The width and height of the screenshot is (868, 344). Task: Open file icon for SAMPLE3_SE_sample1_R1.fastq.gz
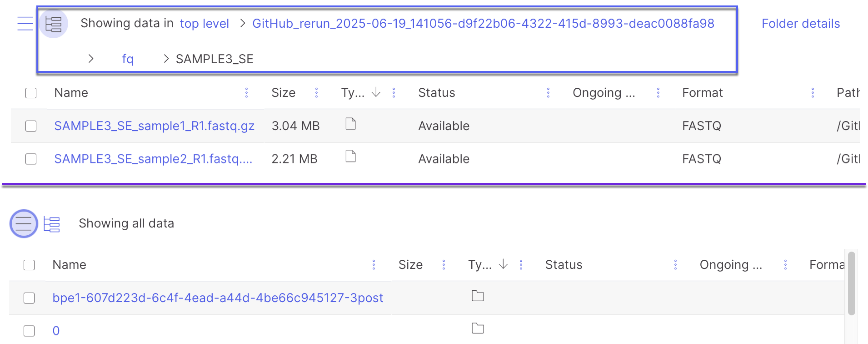pos(350,124)
